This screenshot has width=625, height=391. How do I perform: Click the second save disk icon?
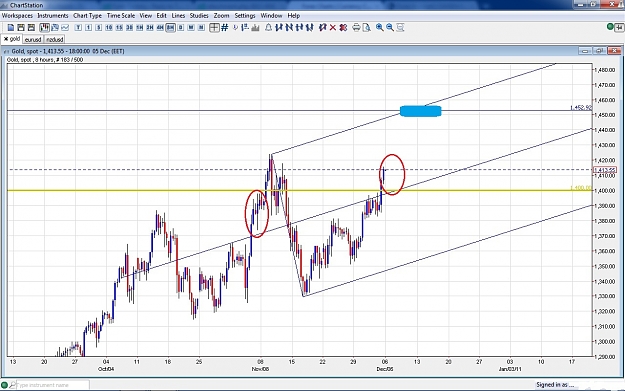point(31,28)
